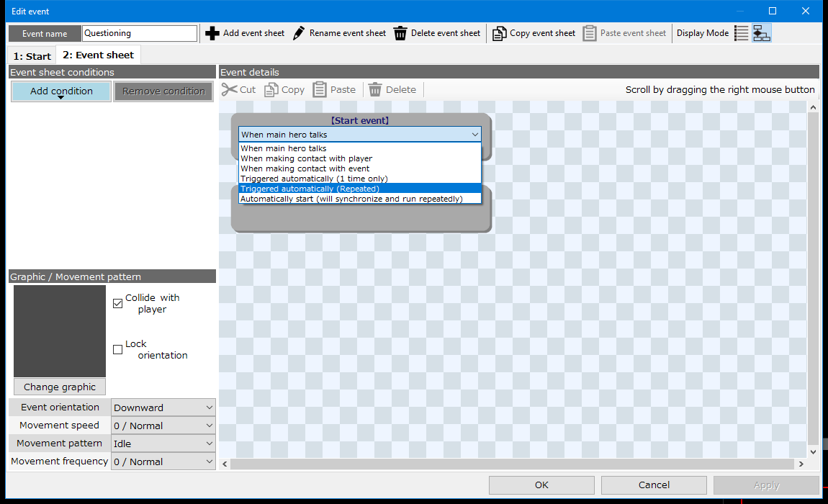Open the Event orientation dropdown
828x504 pixels.
163,408
